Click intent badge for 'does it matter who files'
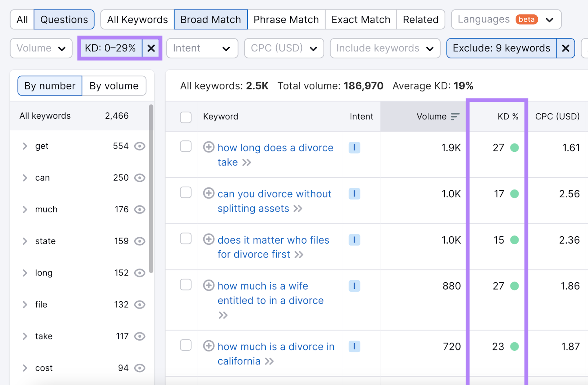588x385 pixels. pos(354,240)
